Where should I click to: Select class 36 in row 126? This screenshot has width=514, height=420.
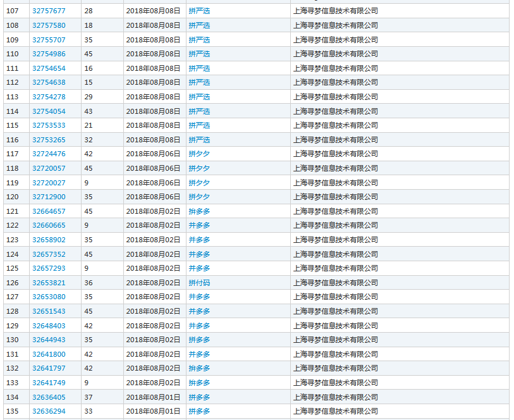(x=89, y=283)
